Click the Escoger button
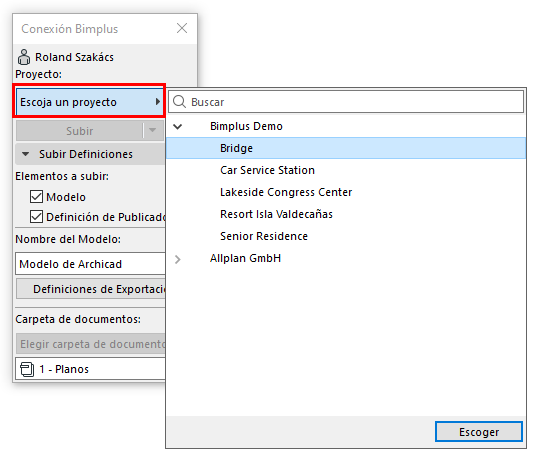 [x=479, y=432]
